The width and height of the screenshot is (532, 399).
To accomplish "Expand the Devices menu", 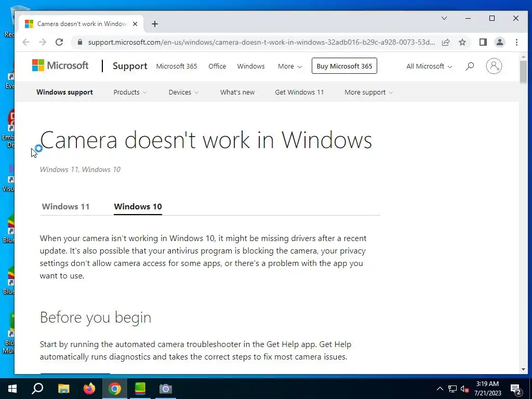I will [x=183, y=92].
